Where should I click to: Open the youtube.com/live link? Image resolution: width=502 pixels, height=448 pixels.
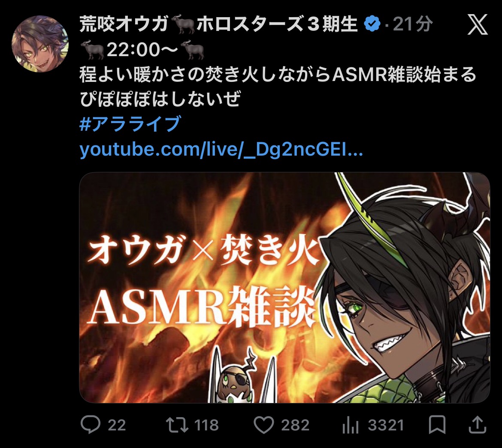pyautogui.click(x=221, y=149)
